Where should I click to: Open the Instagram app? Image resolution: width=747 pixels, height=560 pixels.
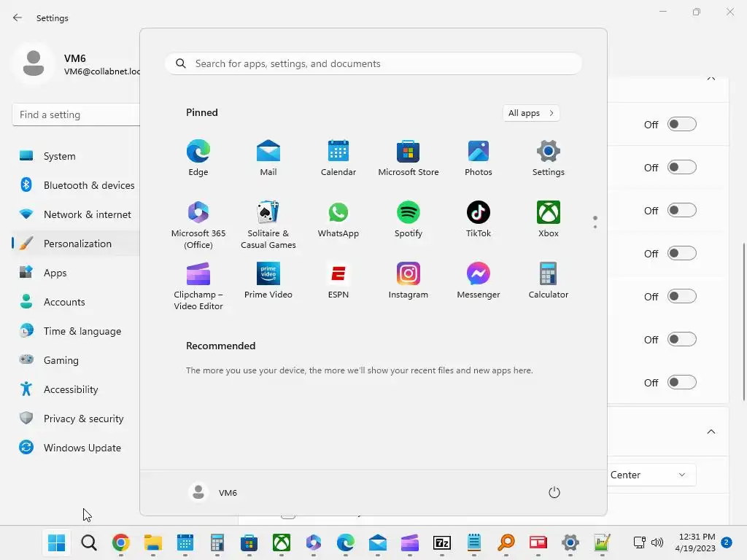click(409, 281)
